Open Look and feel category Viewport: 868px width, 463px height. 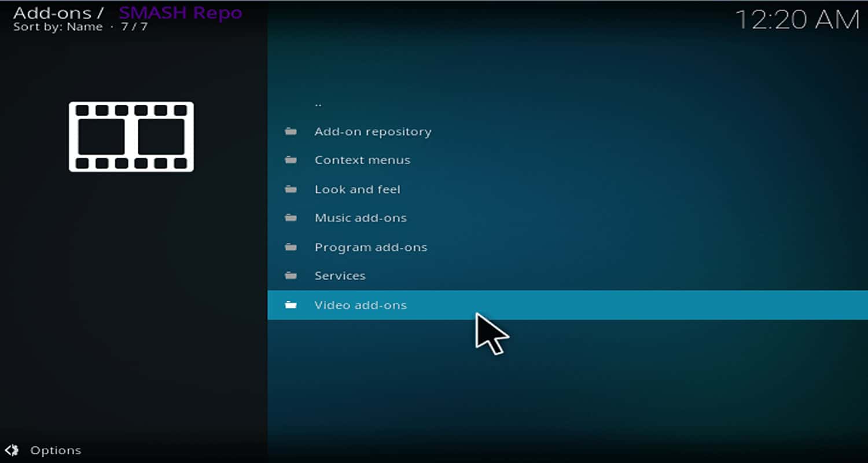tap(567, 189)
